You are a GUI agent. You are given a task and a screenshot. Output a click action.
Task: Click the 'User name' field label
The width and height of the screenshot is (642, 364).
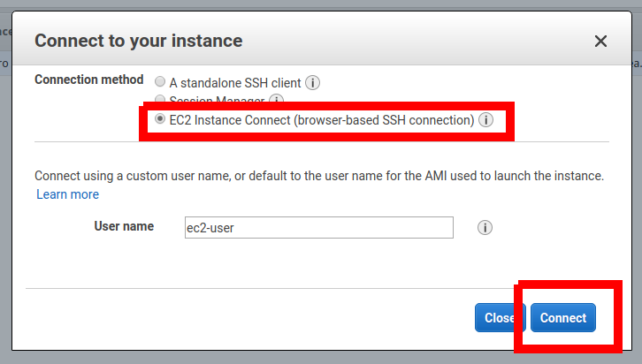tap(124, 226)
